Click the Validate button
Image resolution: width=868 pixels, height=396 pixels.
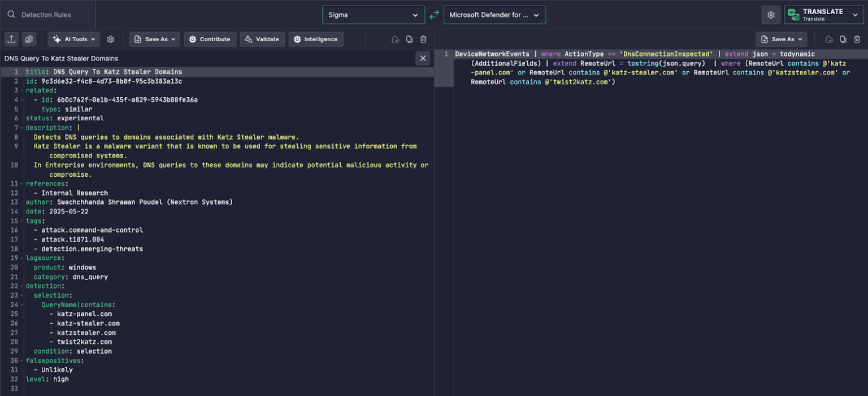(x=262, y=40)
